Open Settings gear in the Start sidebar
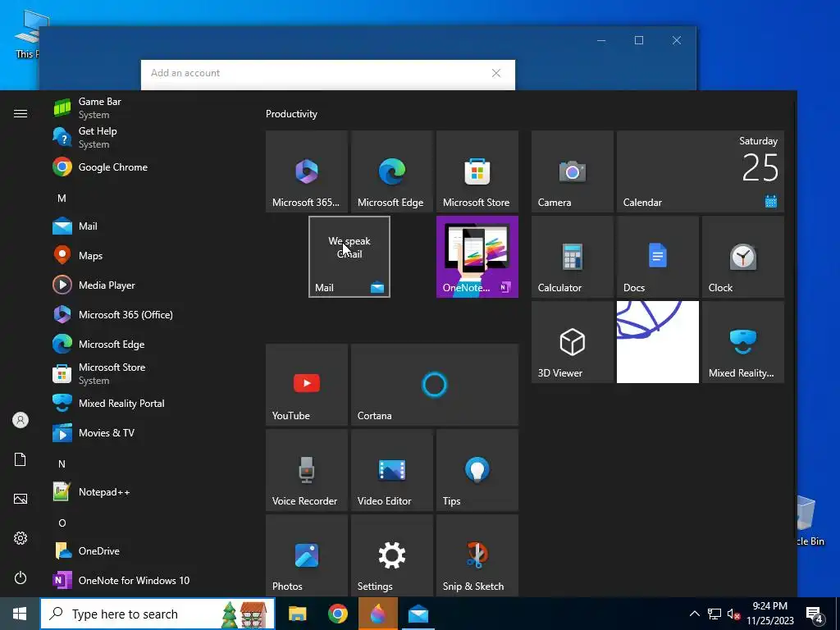This screenshot has width=840, height=630. 21,538
